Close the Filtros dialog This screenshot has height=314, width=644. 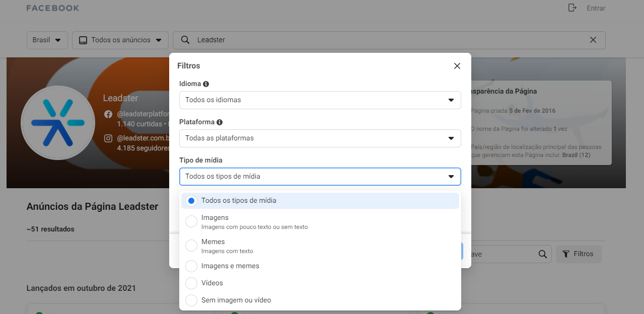coord(457,66)
